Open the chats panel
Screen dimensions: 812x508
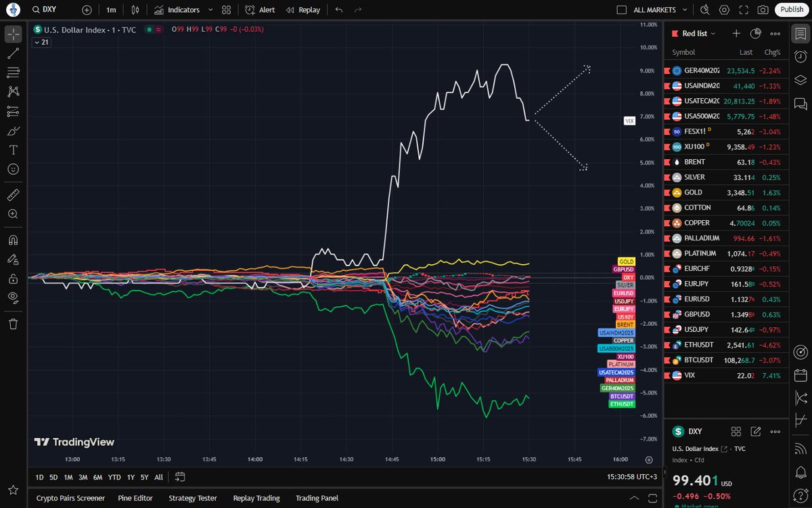[800, 104]
